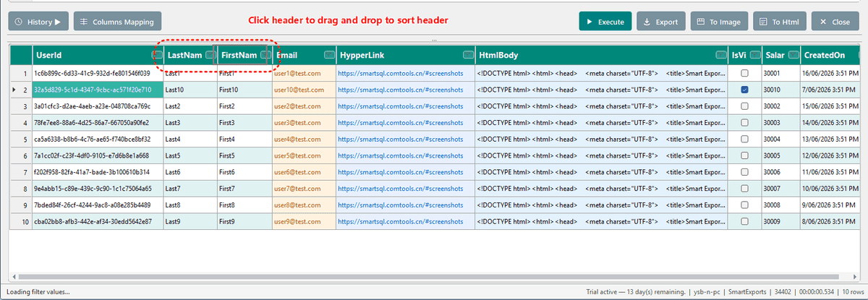Tick the IsVi checkbox for Last5 row

pos(745,155)
